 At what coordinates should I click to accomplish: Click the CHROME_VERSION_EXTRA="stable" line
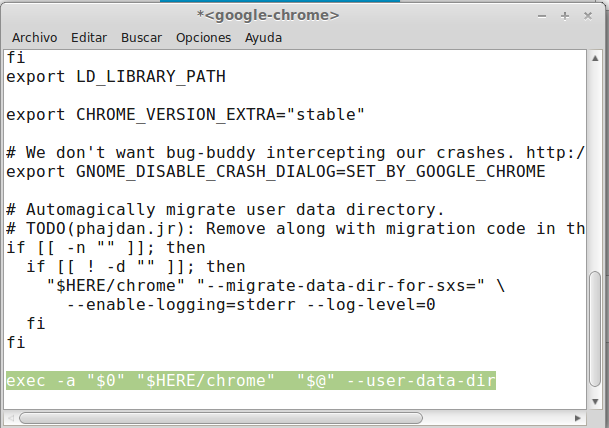(x=185, y=115)
